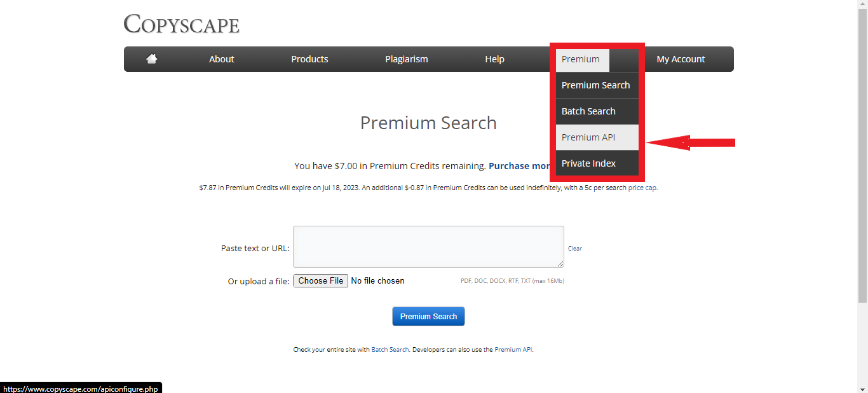Choose Premium API in dropdown menu
This screenshot has width=868, height=393.
597,137
